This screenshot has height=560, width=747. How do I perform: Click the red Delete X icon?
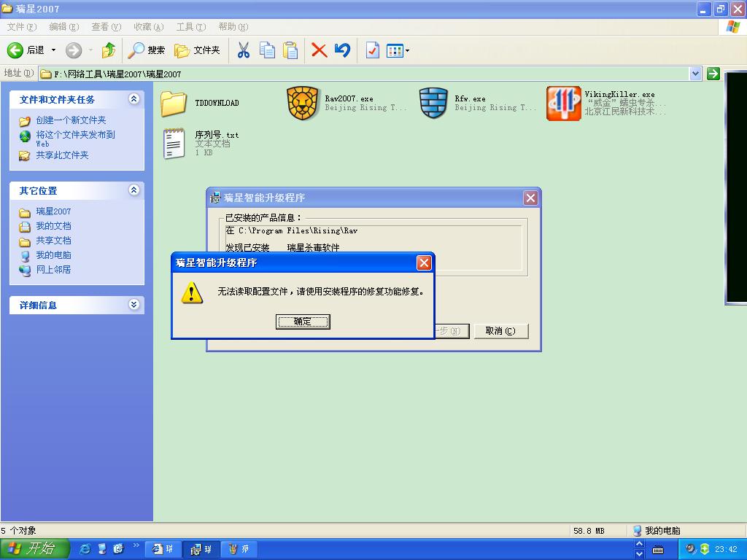click(320, 50)
